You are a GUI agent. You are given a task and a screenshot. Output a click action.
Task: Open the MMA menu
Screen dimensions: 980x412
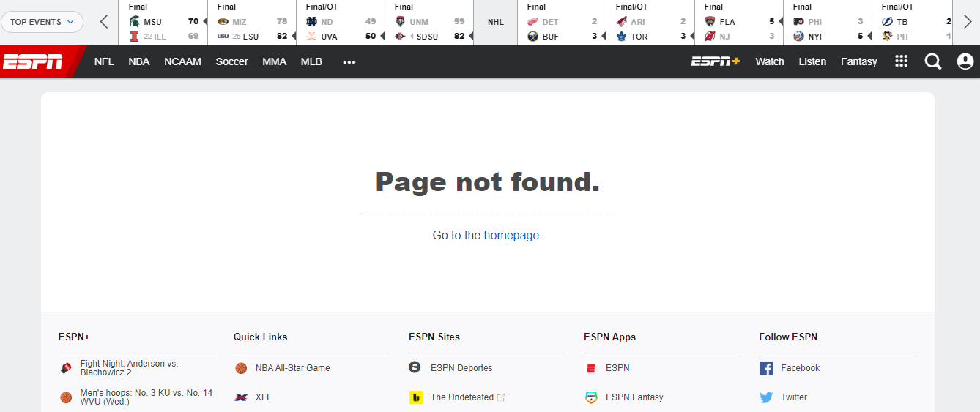pyautogui.click(x=275, y=61)
